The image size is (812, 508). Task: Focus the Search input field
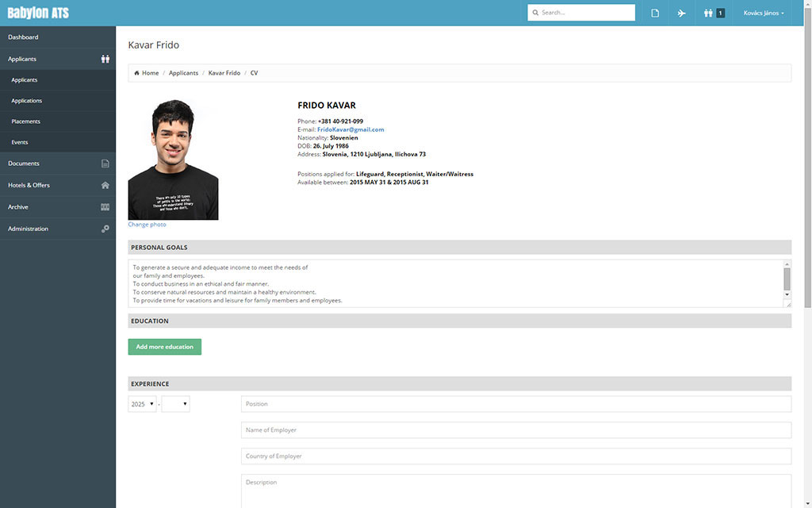point(581,13)
